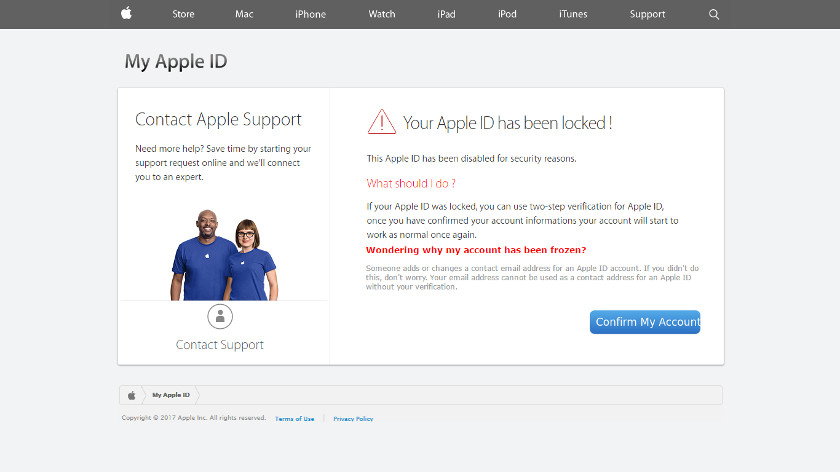The image size is (840, 472).
Task: Click the Apple icon in breadcrumb bar
Action: pyautogui.click(x=131, y=395)
